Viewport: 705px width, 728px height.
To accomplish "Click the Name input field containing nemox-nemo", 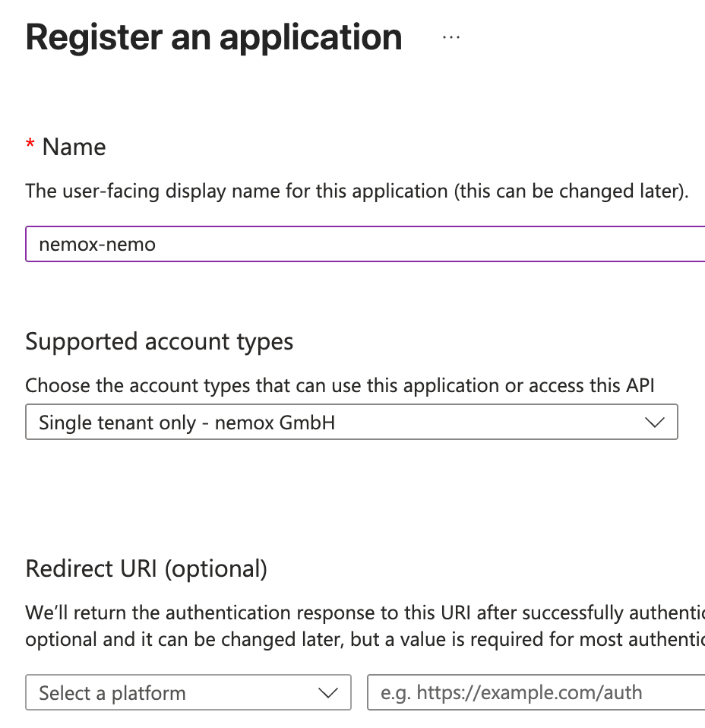I will coord(365,244).
